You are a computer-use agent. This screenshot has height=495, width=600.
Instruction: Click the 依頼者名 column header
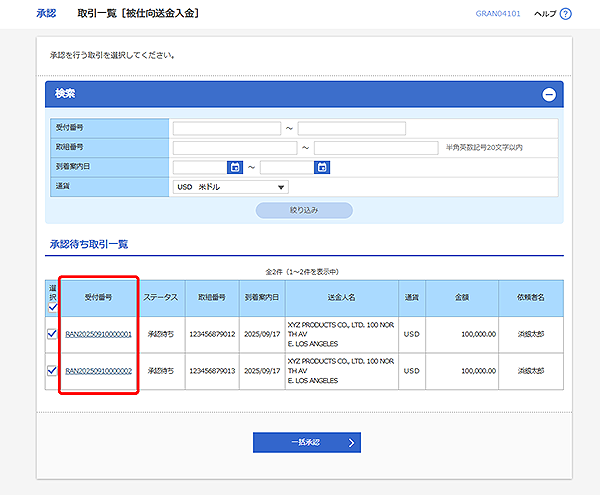point(531,297)
